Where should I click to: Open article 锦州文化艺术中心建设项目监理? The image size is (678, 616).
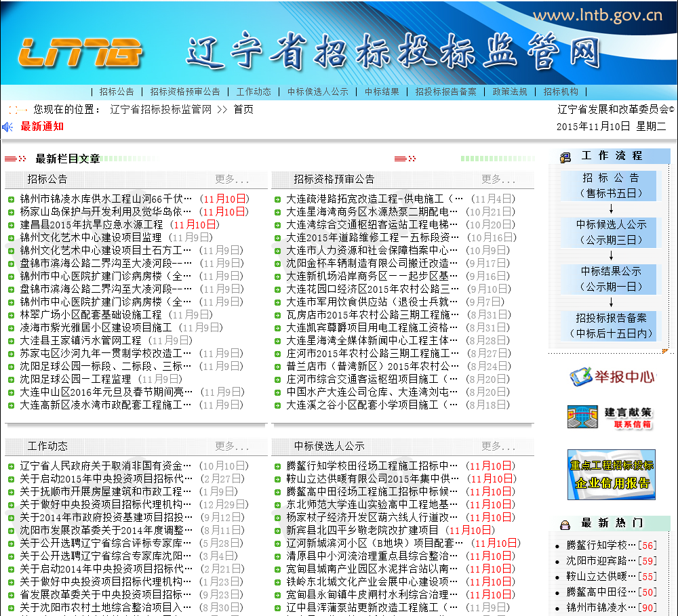[91, 238]
